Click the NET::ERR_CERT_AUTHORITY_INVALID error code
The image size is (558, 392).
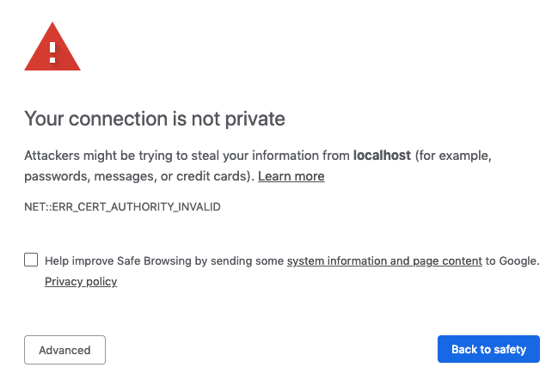[x=122, y=207]
